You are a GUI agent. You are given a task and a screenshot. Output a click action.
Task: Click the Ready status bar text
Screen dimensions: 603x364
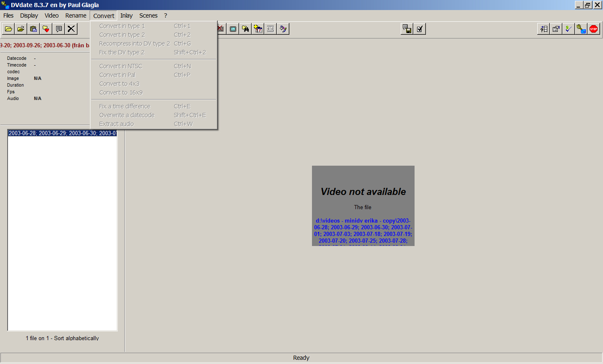click(x=301, y=358)
